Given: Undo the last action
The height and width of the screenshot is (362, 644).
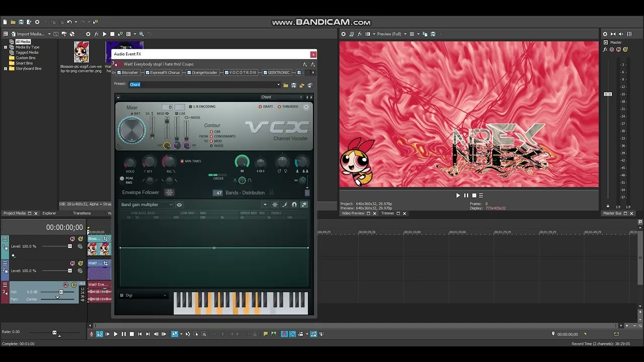Looking at the screenshot, I should [x=69, y=22].
